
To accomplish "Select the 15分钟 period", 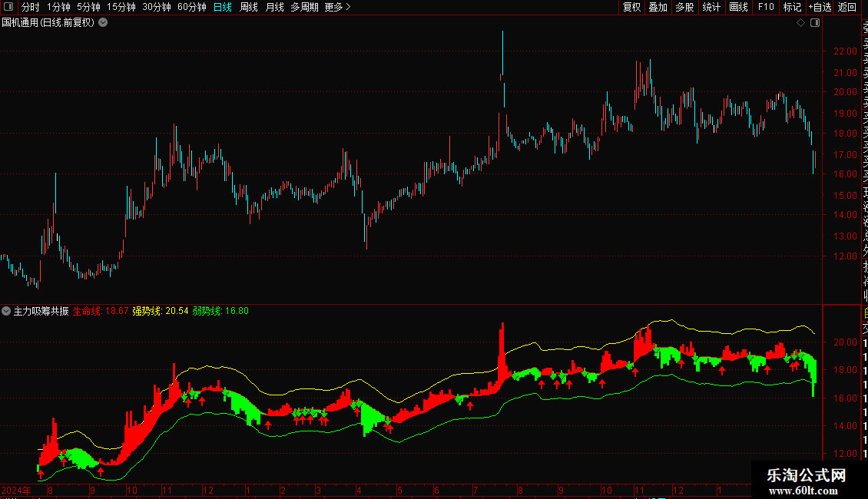I will [121, 7].
